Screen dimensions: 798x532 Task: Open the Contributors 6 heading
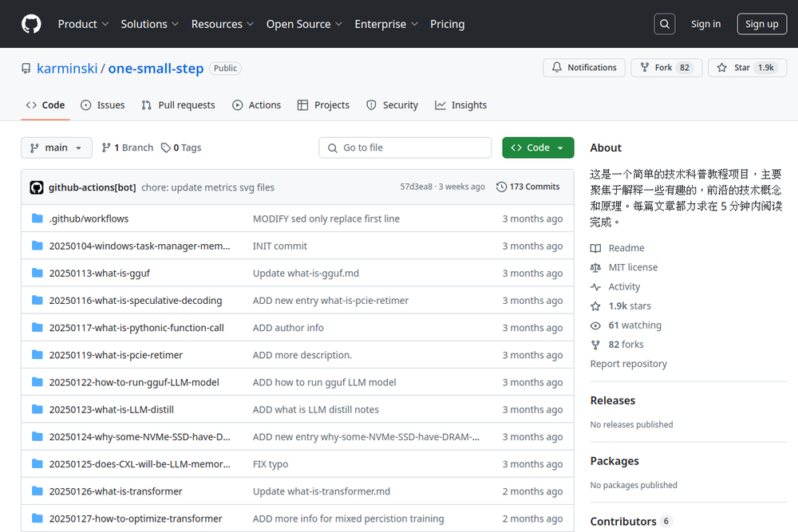click(x=631, y=522)
